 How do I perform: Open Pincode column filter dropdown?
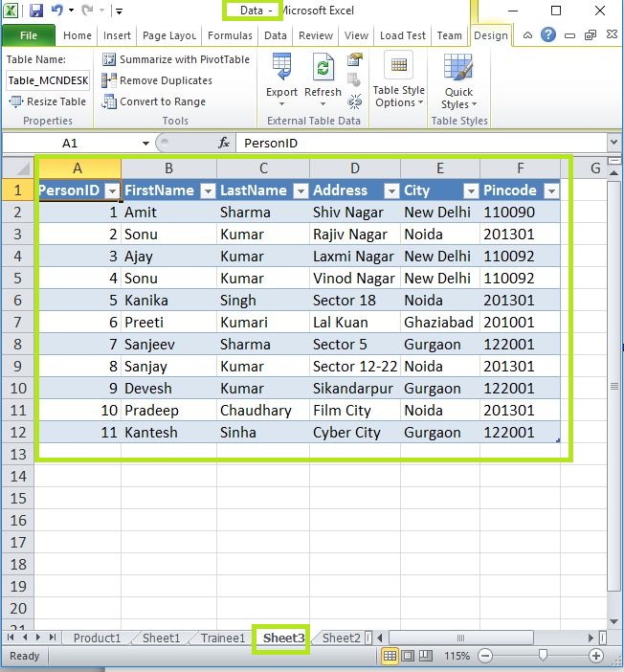click(x=551, y=190)
